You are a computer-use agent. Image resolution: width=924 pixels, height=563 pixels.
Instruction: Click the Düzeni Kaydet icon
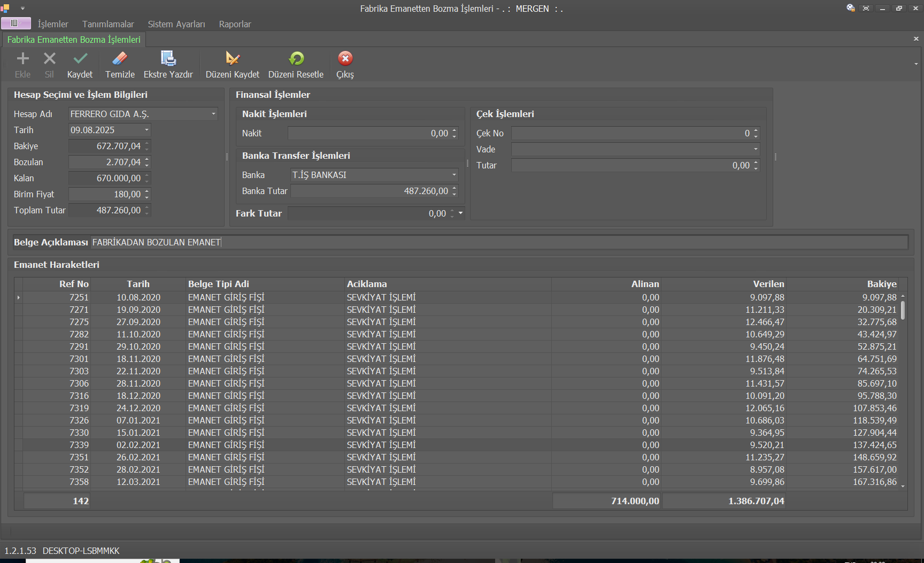click(232, 59)
